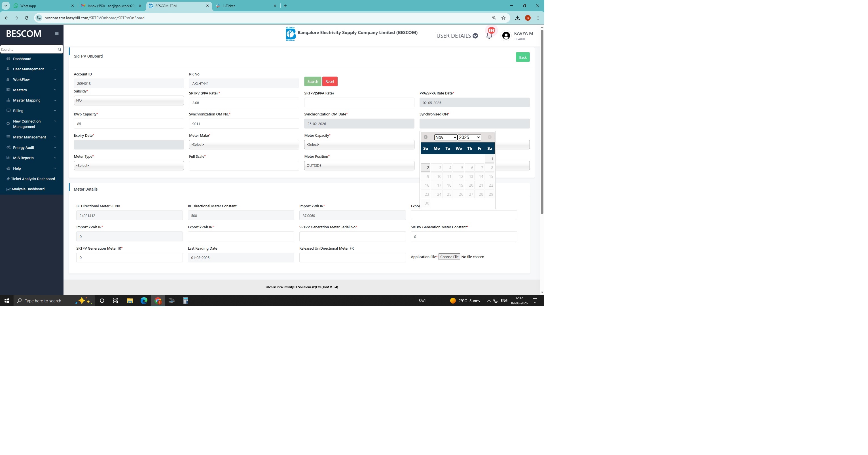The width and height of the screenshot is (868, 455).
Task: Click the Export kVAh IR input field
Action: [241, 237]
